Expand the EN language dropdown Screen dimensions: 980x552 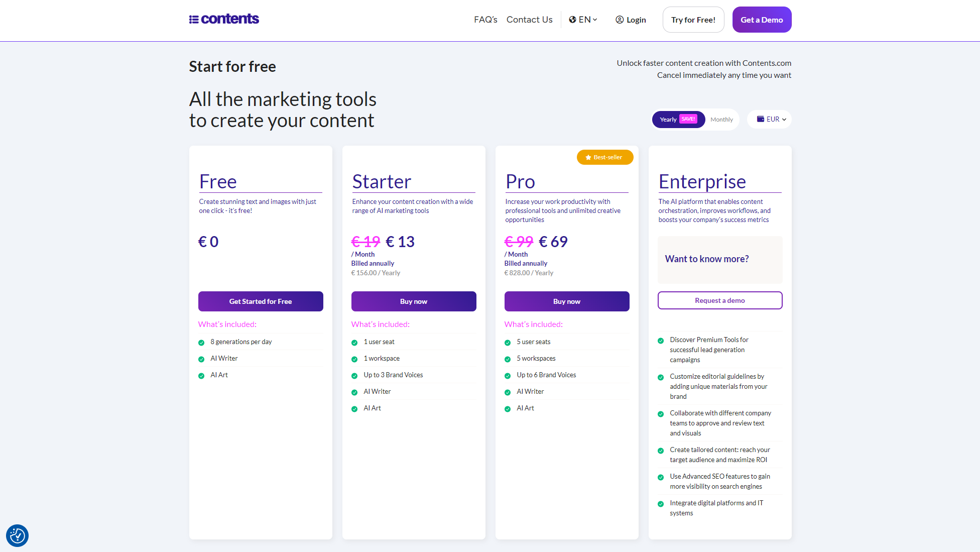click(x=584, y=20)
